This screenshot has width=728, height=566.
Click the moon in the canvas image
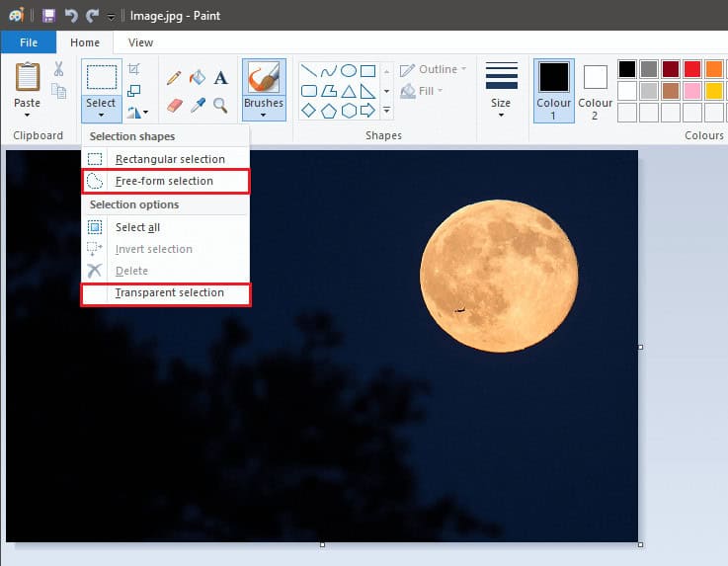point(499,276)
